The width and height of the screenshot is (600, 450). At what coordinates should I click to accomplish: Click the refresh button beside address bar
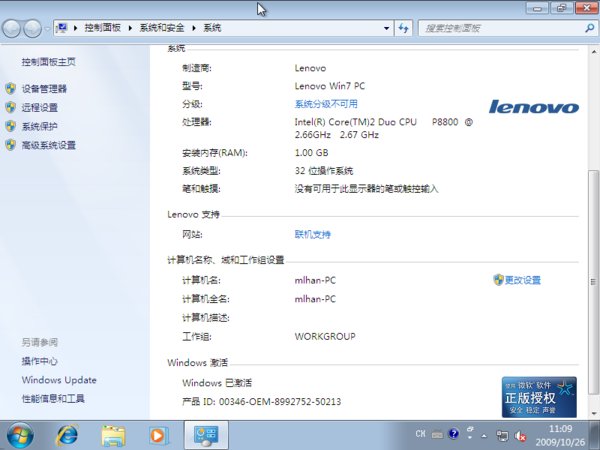click(403, 28)
